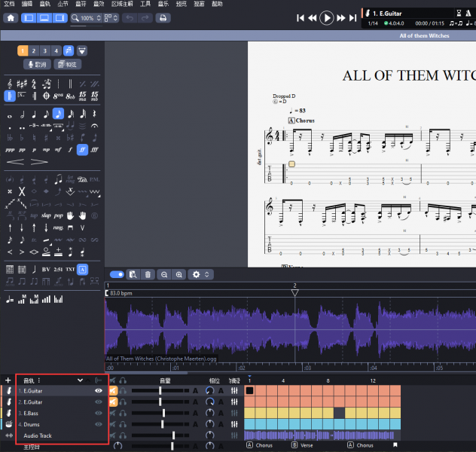Viewport: 476px width, 452px height.
Task: Click the trash icon above the audio waveform
Action: tap(148, 275)
